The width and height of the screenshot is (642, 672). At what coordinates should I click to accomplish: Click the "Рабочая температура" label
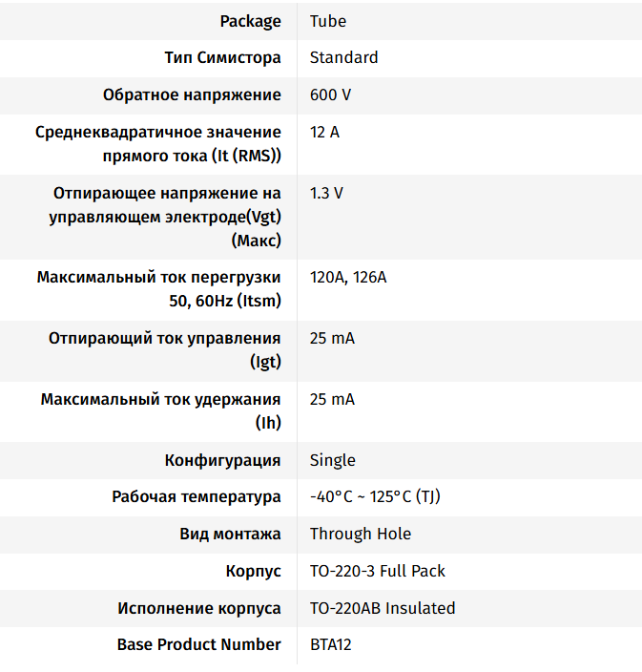[x=196, y=497]
